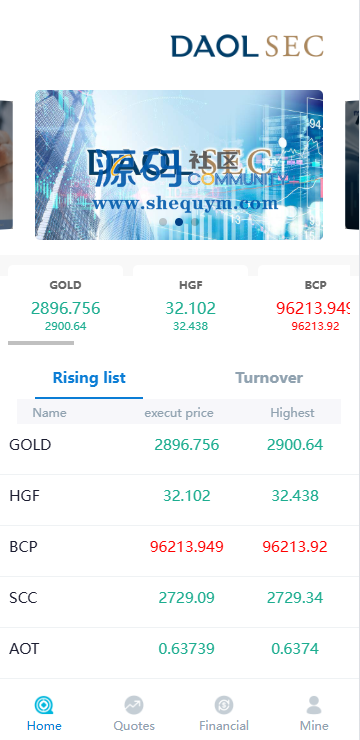Select the active middle carousel dot

pos(179,222)
